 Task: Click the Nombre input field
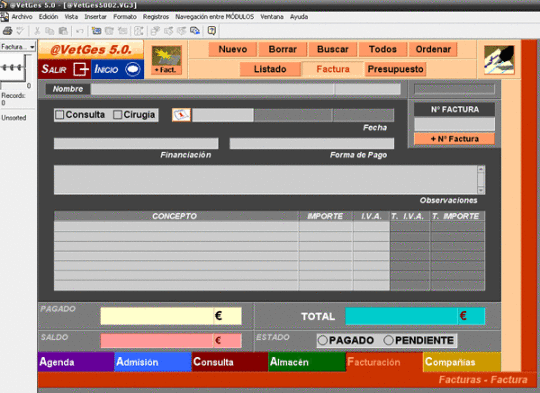[x=212, y=89]
